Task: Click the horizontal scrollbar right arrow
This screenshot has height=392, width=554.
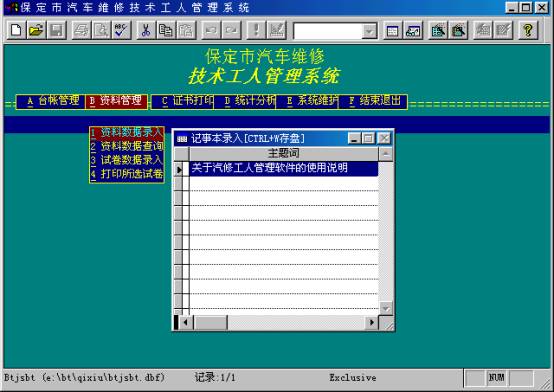Action: tap(371, 322)
